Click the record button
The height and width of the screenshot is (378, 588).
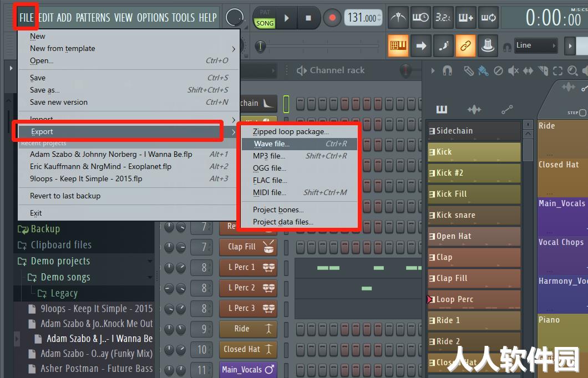332,18
